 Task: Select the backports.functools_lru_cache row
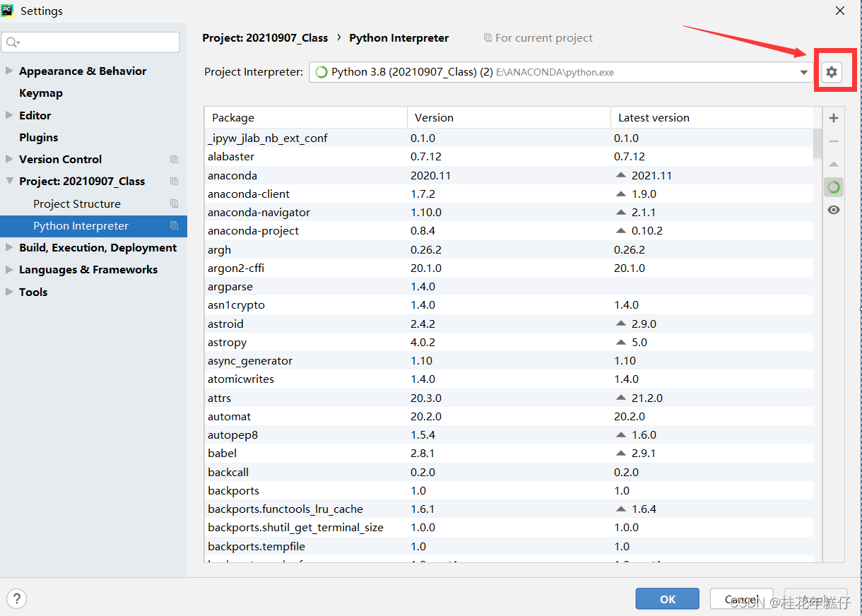[x=509, y=509]
